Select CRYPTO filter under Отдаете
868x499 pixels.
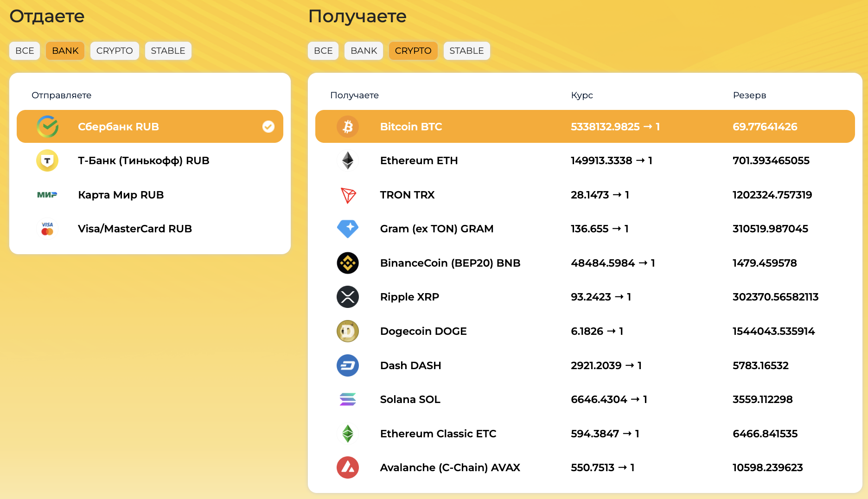tap(115, 51)
